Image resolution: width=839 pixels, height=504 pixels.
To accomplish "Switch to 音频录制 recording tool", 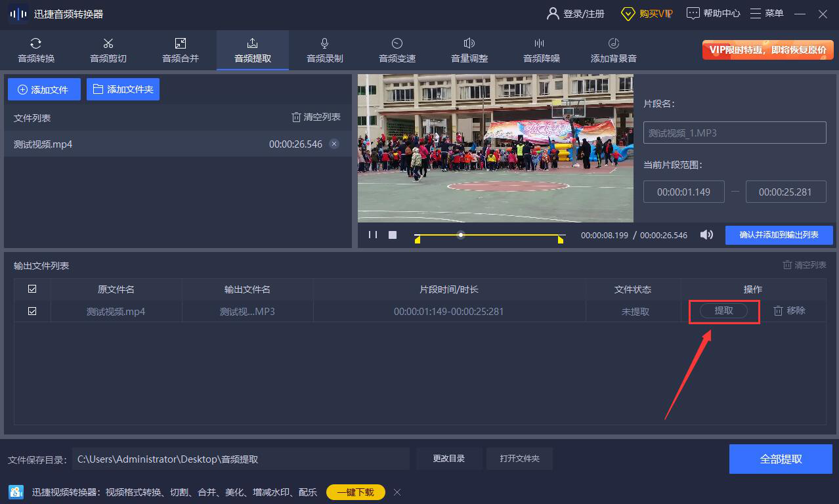I will click(x=325, y=51).
